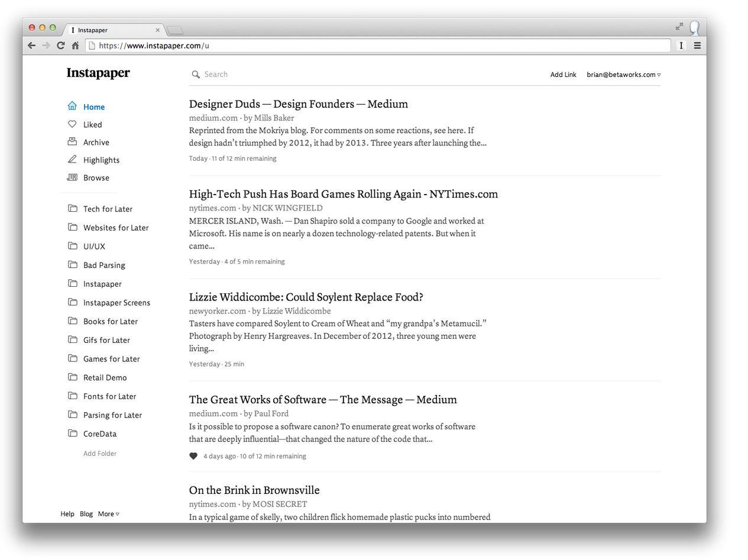The height and width of the screenshot is (560, 748).
Task: Open the Instapaper Screens folder
Action: click(117, 303)
